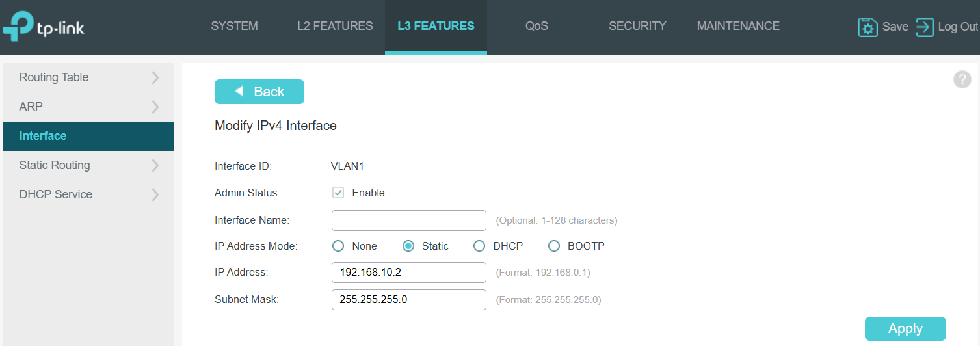Expand the Routing Table sidebar chevron
Viewport: 980px width, 346px height.
coord(155,77)
